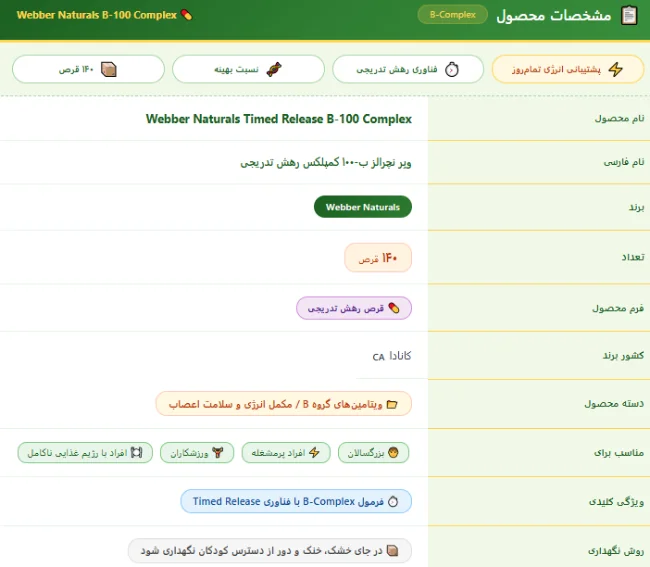Click the Persian name ویبر نچرالز ب-۱۰۰ کمپلکس

[x=326, y=162]
